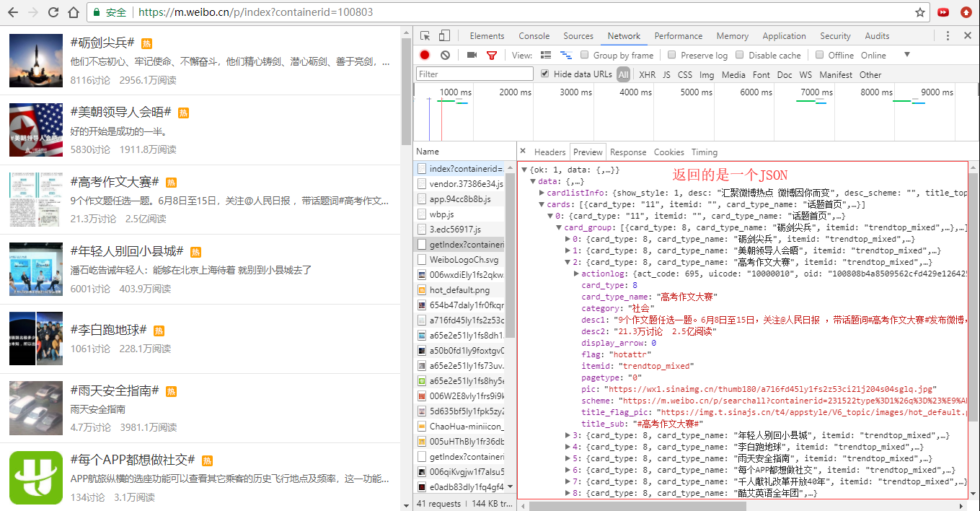Enable the Preserve log checkbox

[672, 55]
